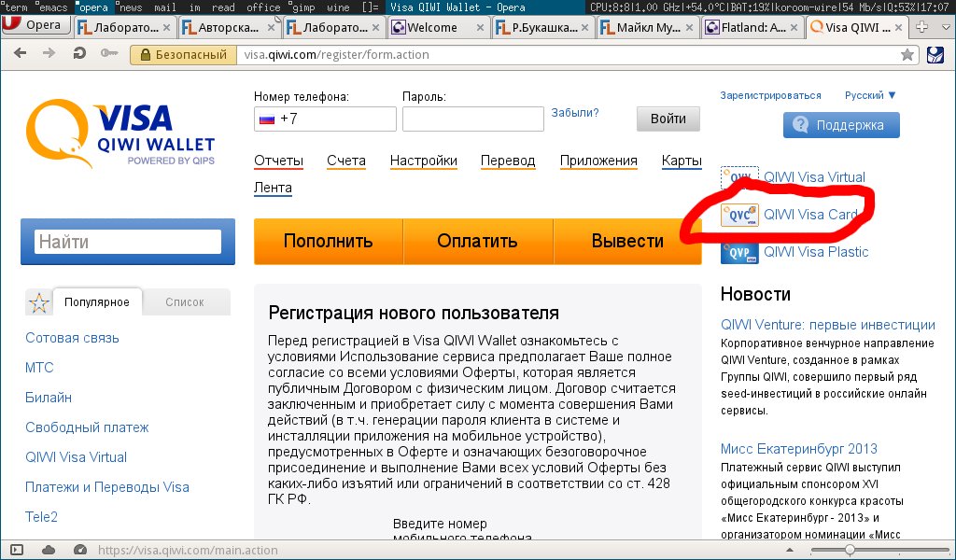Open the Russian flag country code selector

[x=267, y=119]
